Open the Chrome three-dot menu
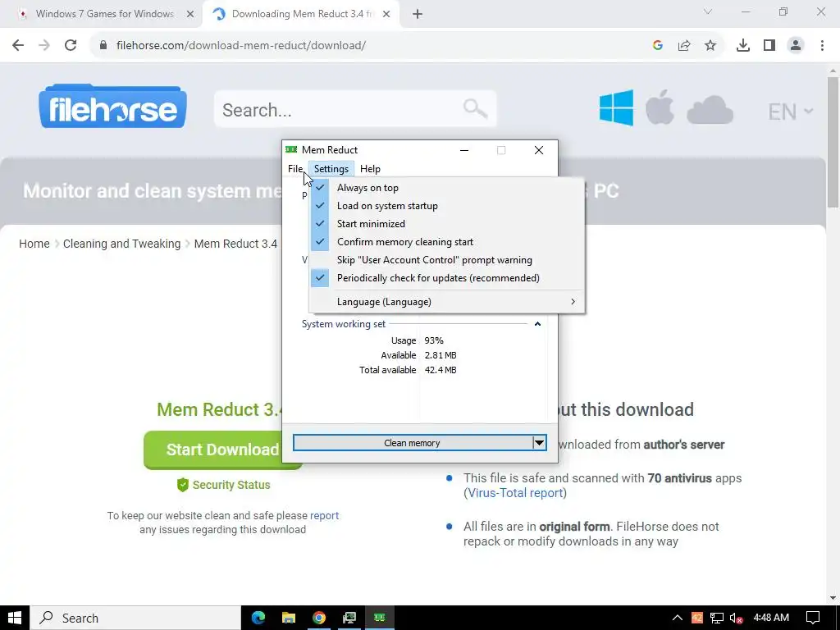This screenshot has height=630, width=840. click(822, 46)
